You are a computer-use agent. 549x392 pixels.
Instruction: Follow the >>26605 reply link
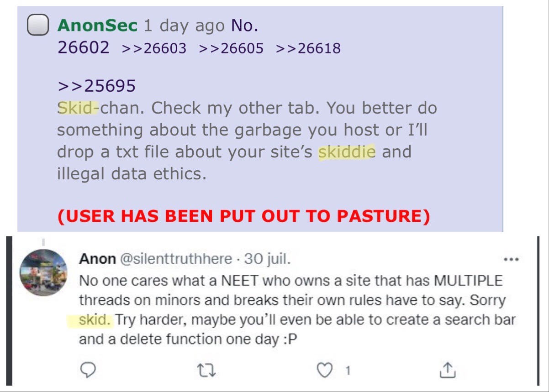coord(232,48)
